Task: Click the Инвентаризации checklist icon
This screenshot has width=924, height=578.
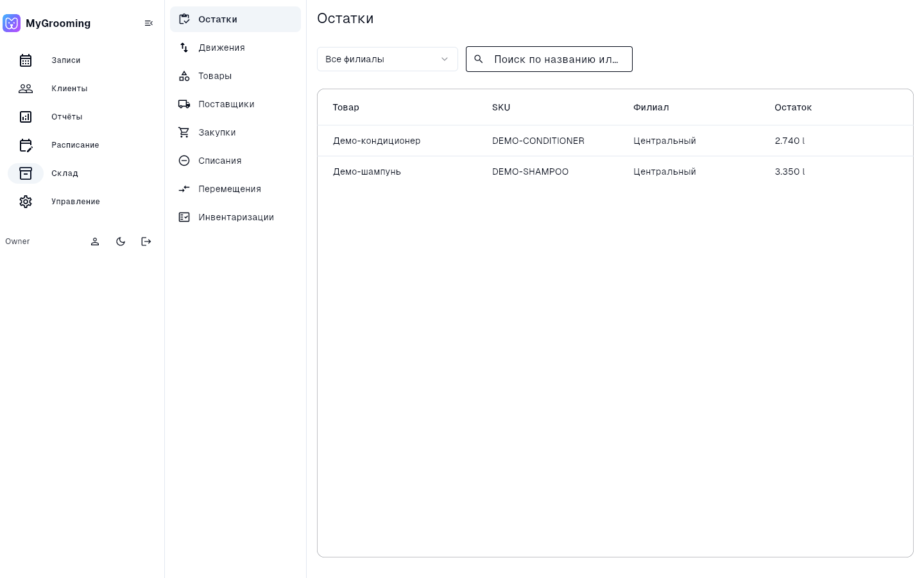Action: (184, 217)
